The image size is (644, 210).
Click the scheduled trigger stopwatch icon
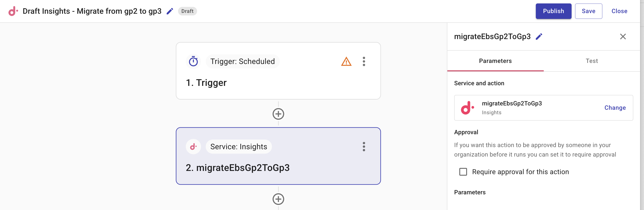193,61
